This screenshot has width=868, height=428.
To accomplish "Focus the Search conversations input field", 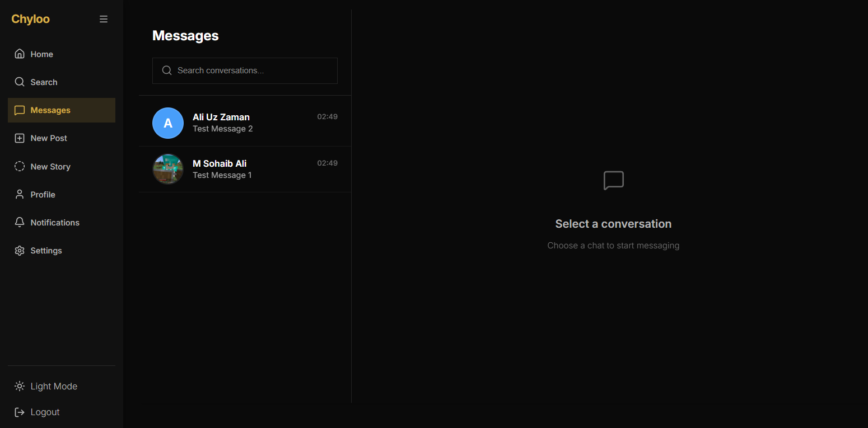I will (245, 70).
